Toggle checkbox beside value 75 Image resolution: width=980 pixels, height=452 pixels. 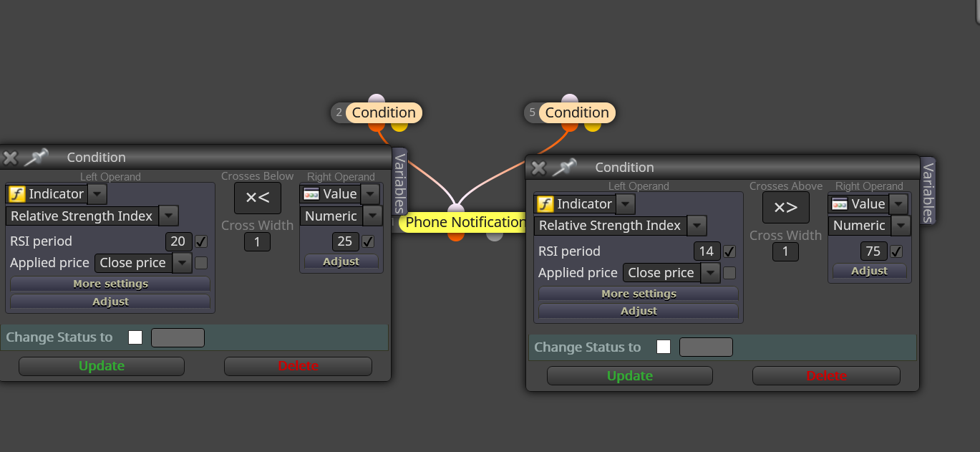pos(896,251)
